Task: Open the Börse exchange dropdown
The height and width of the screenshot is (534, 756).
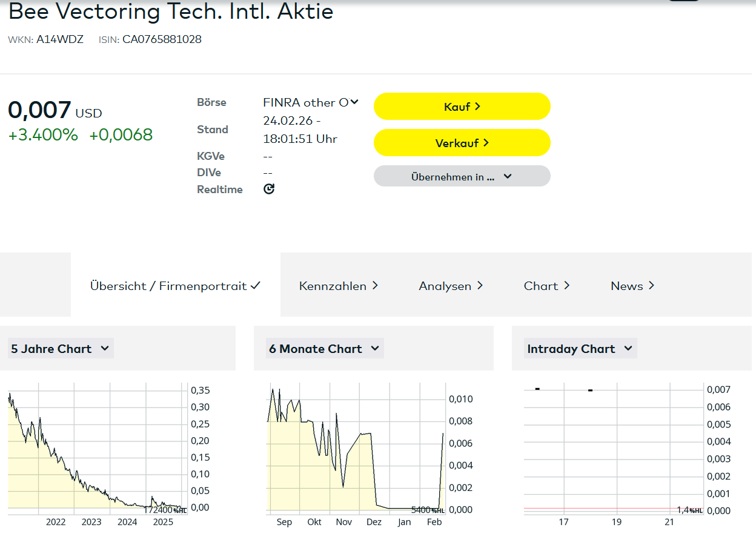Action: [311, 102]
